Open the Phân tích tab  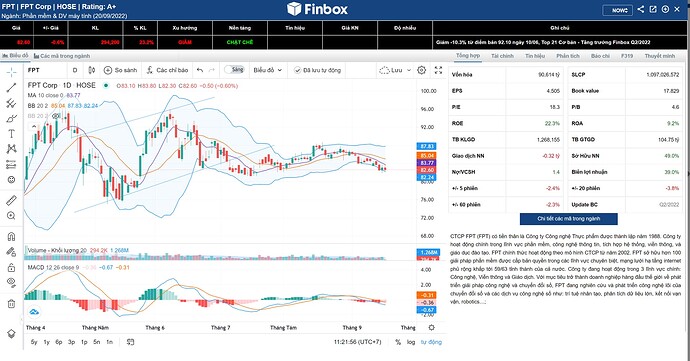pyautogui.click(x=568, y=56)
